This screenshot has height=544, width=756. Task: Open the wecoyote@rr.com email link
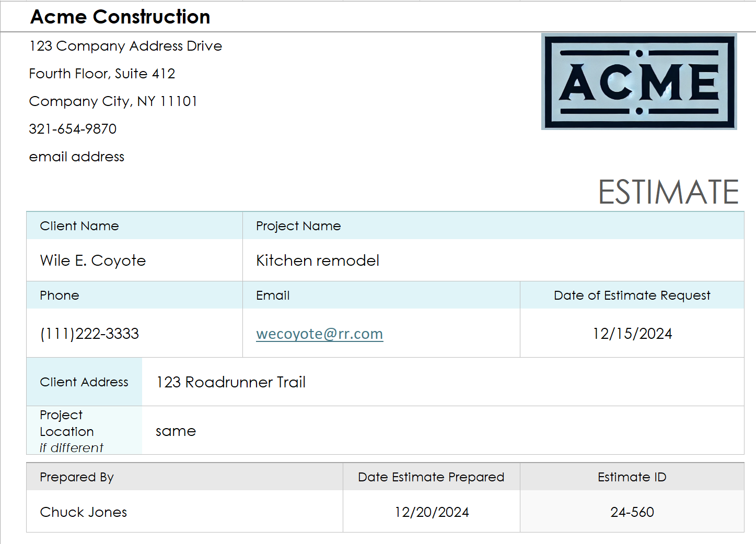pos(319,334)
